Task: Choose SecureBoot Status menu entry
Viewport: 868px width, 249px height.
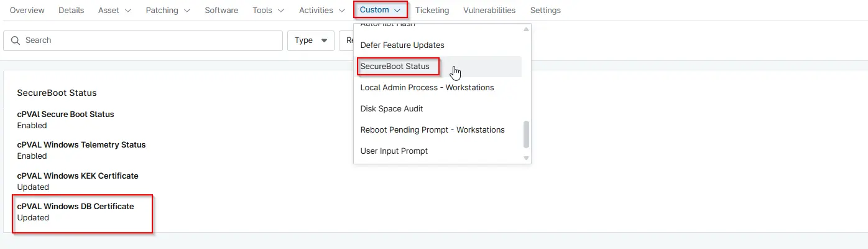Action: pyautogui.click(x=395, y=67)
